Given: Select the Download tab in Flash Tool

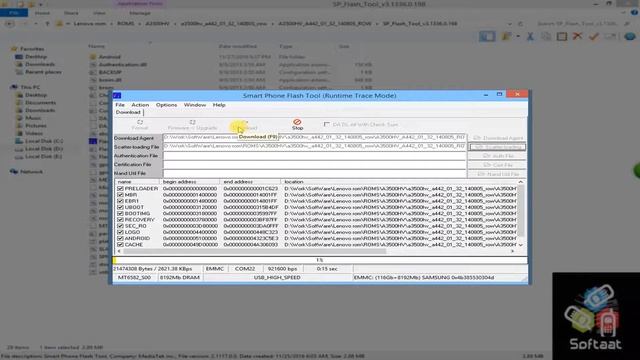Looking at the screenshot, I should coord(128,112).
